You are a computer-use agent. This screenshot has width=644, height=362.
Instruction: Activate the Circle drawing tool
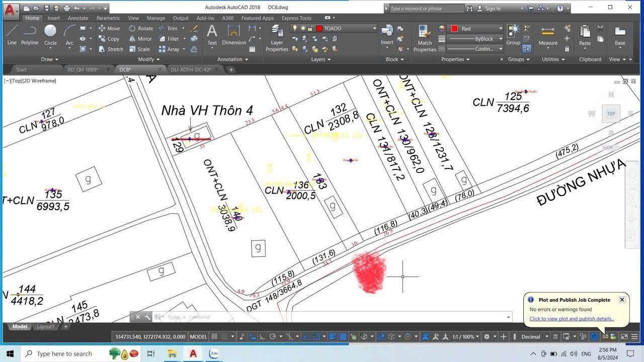pyautogui.click(x=50, y=35)
